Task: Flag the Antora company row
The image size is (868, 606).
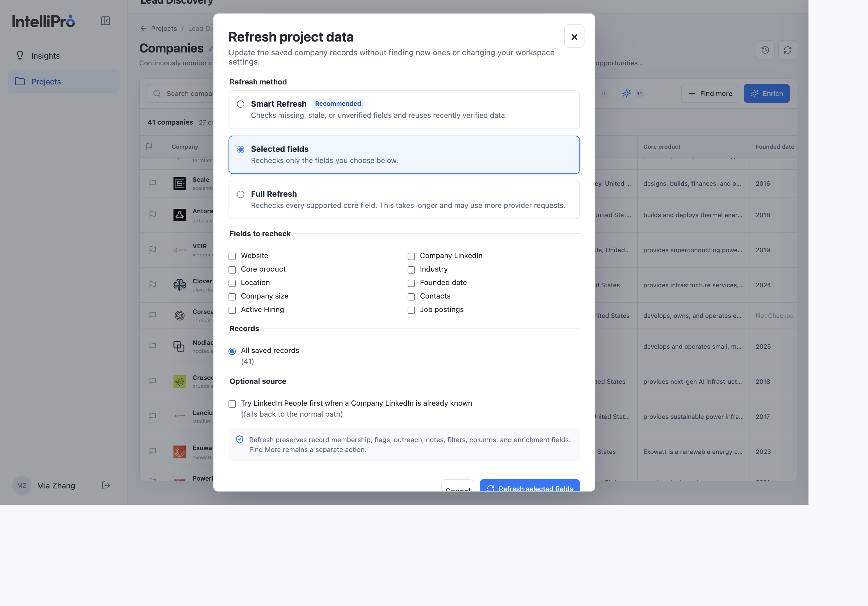Action: 153,215
